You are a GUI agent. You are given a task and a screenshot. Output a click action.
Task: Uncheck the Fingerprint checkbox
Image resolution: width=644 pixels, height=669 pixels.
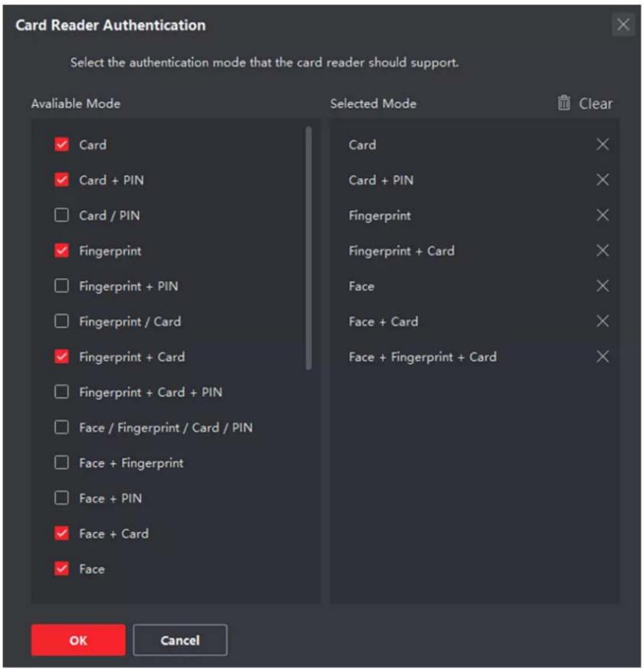62,251
